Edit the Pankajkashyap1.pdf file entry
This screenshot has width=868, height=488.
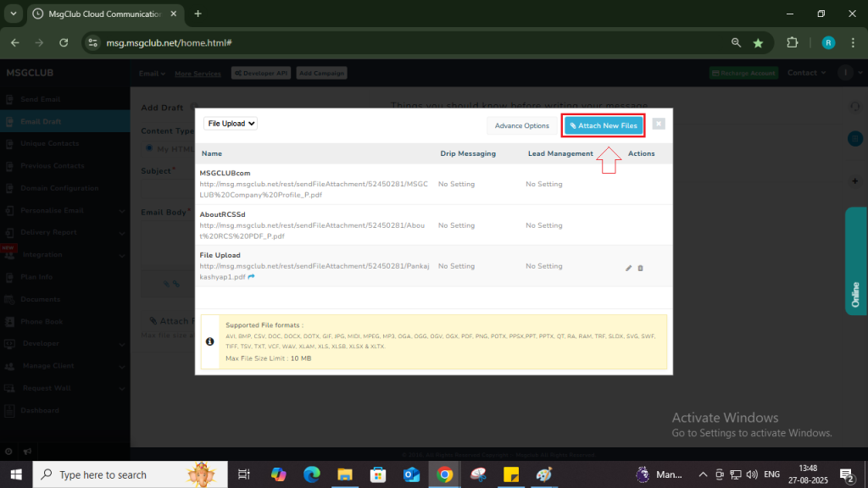point(628,269)
